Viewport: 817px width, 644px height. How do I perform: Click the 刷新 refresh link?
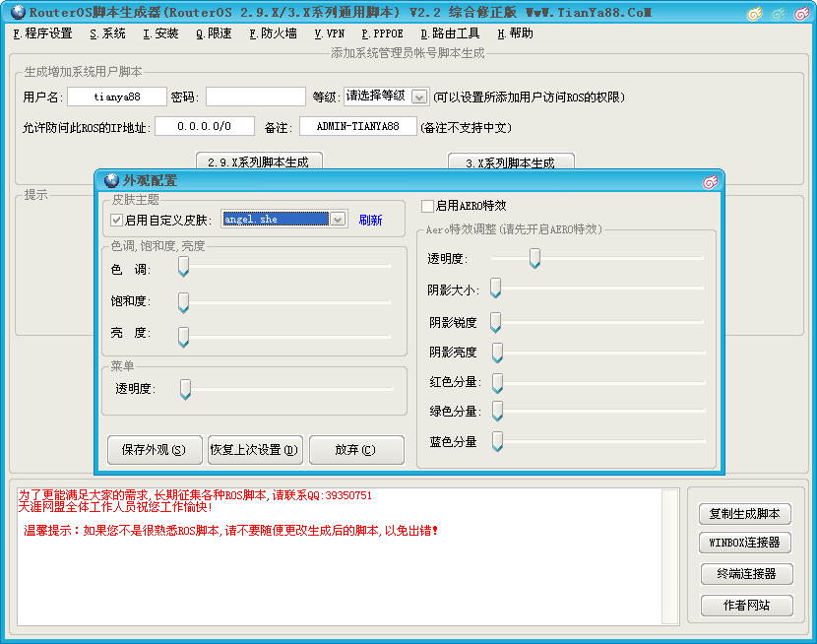370,221
